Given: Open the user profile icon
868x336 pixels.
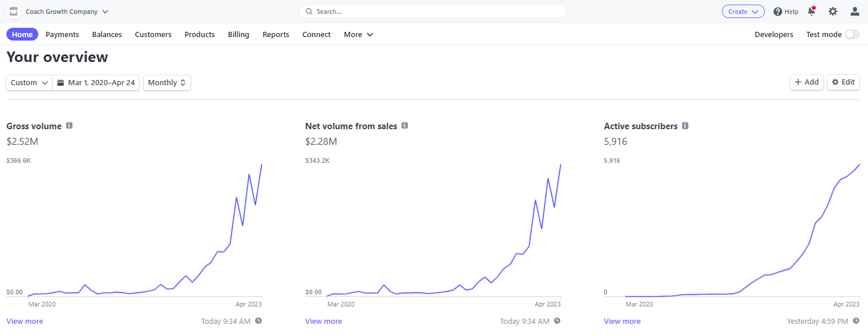Looking at the screenshot, I should 855,12.
